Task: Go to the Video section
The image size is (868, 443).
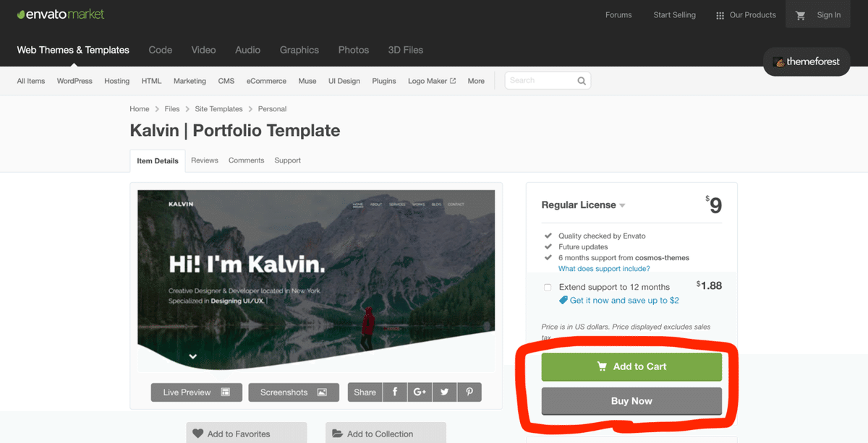Action: click(x=204, y=50)
